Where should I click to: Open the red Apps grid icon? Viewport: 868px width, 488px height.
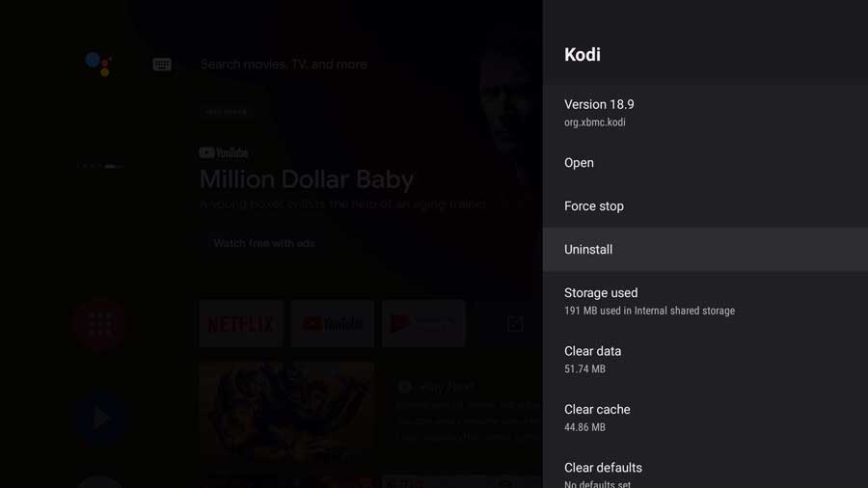100,324
